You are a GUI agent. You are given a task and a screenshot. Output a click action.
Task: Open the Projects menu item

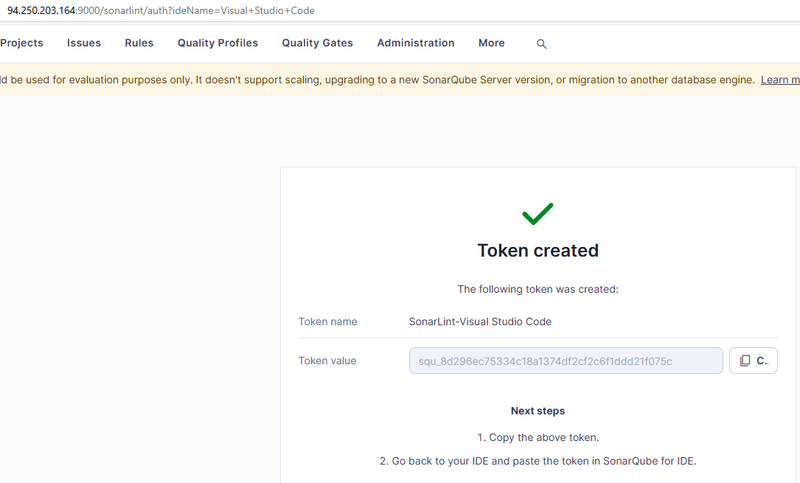point(21,43)
